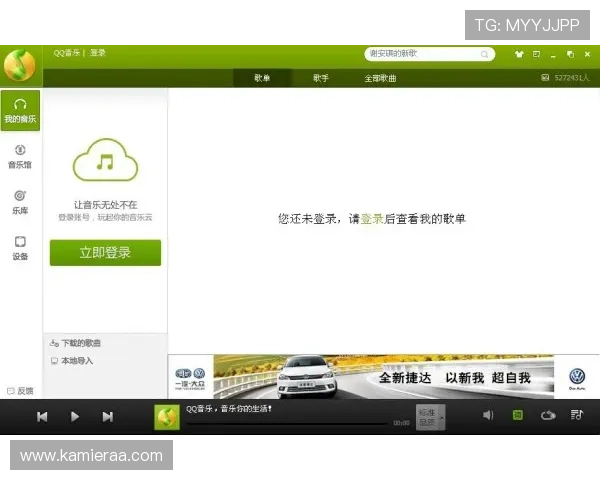Toggle the green lyrics display button

pos(518,415)
